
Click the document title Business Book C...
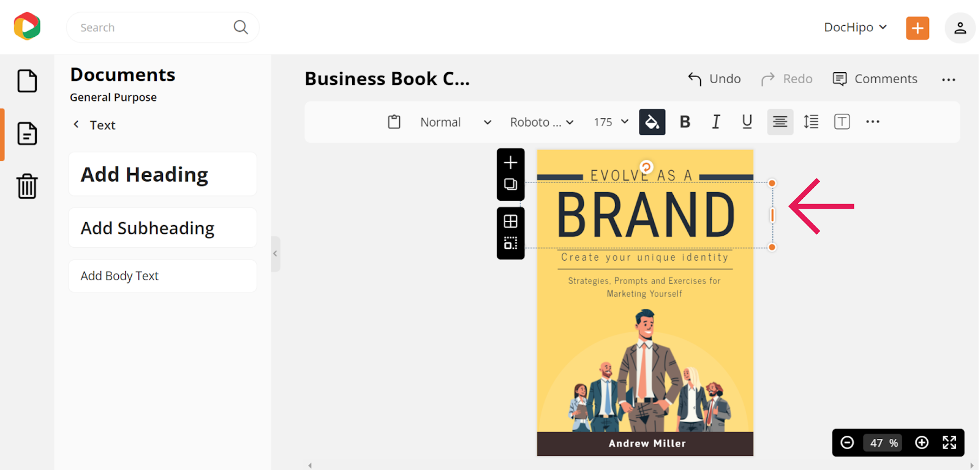[387, 79]
